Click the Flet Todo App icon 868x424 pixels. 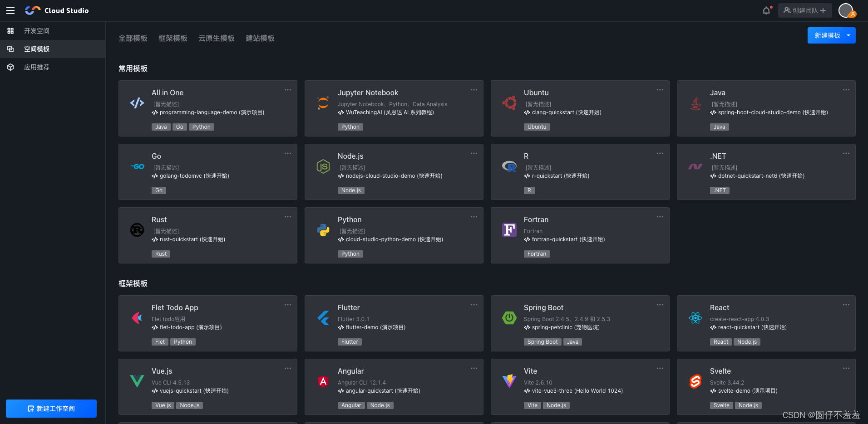point(137,318)
